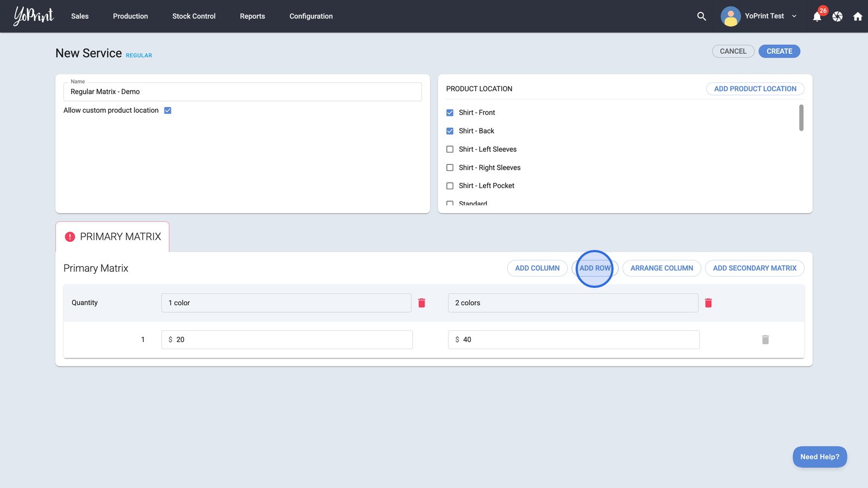Click the aperture icon beside the bell
Image resolution: width=868 pixels, height=488 pixels.
coord(838,17)
